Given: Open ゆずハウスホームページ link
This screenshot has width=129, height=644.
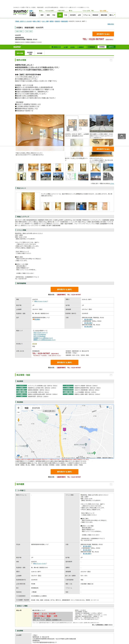Looking at the screenshot, I should point(40,333).
